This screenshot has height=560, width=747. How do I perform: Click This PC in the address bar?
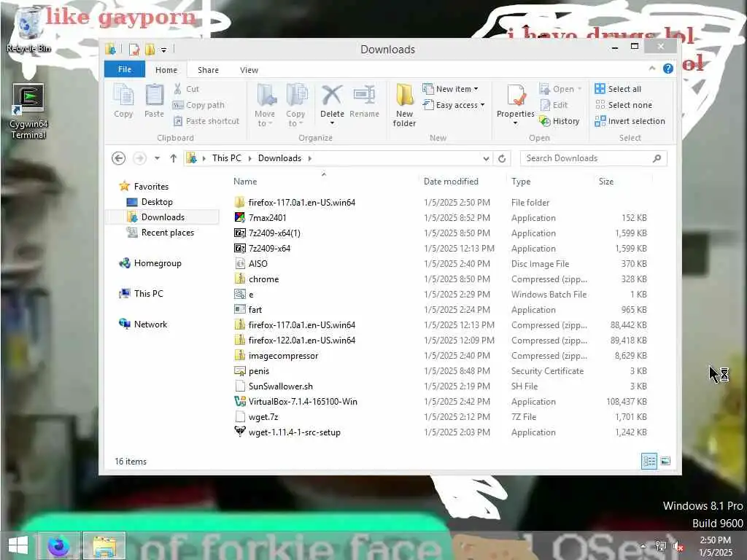pyautogui.click(x=227, y=158)
